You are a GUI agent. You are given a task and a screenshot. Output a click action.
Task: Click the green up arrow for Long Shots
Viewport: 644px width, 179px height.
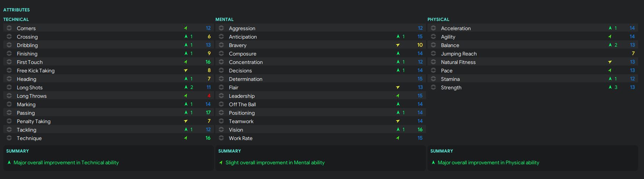(x=186, y=87)
